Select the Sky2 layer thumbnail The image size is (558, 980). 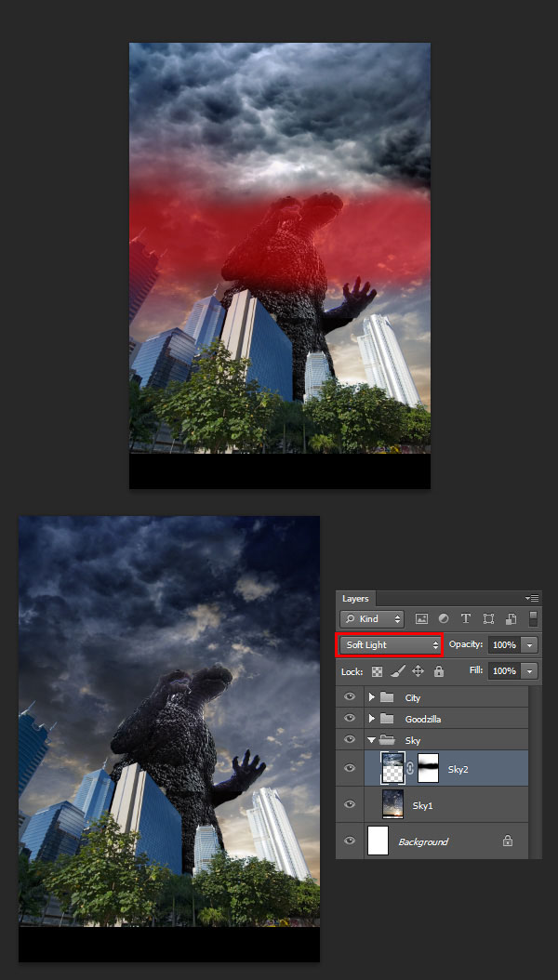393,768
